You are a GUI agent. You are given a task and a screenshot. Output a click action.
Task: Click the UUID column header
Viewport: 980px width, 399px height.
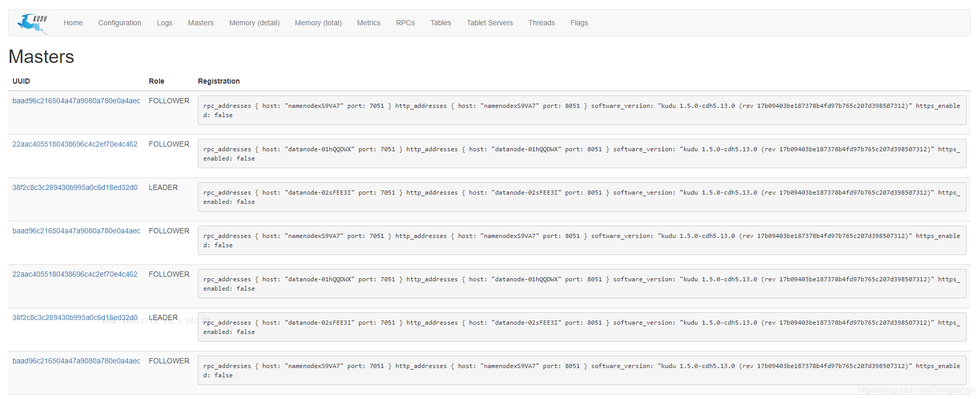[x=21, y=81]
